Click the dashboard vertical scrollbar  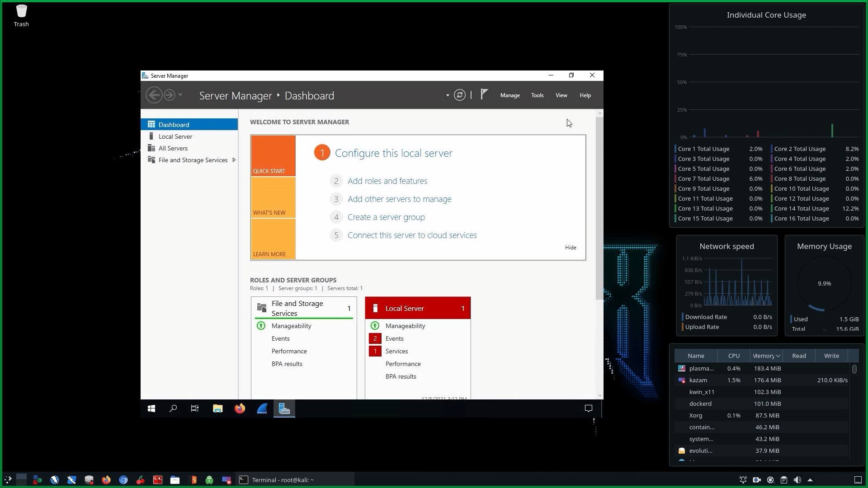click(599, 208)
